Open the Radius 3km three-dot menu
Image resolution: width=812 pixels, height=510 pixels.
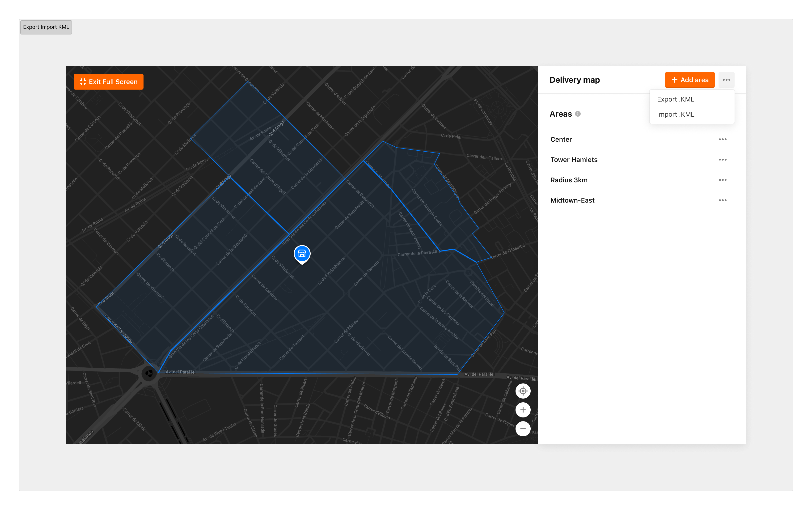[722, 180]
